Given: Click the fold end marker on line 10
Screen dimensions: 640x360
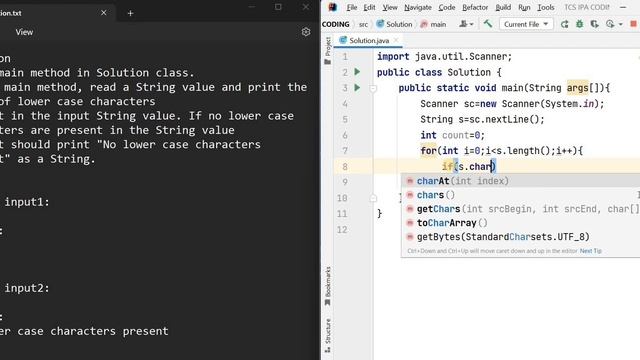Looking at the screenshot, I should click(x=373, y=198).
